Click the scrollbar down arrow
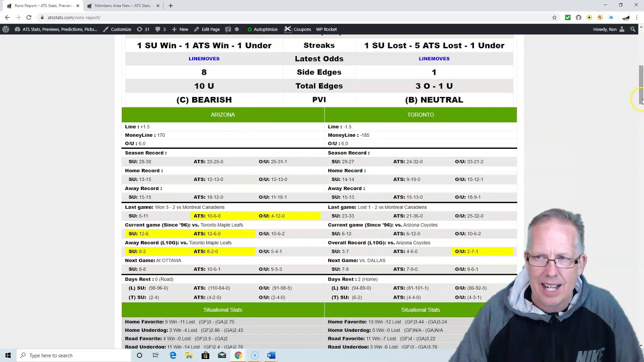The height and width of the screenshot is (362, 644). 641,346
